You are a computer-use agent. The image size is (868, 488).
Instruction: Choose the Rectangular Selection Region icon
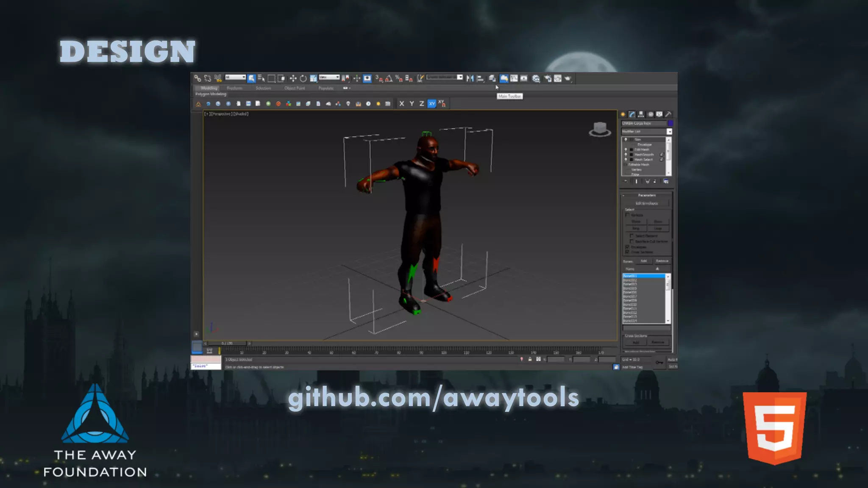[271, 78]
